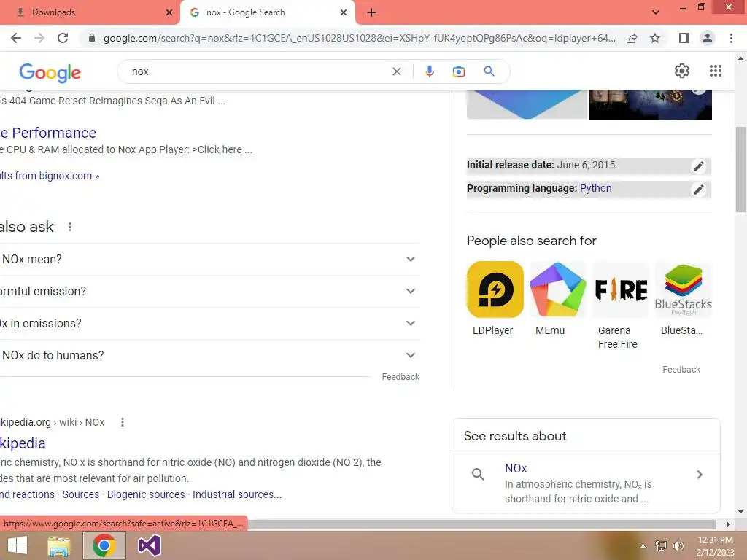Expand the "NOx mean?" question
This screenshot has height=560, width=747.
click(x=210, y=259)
